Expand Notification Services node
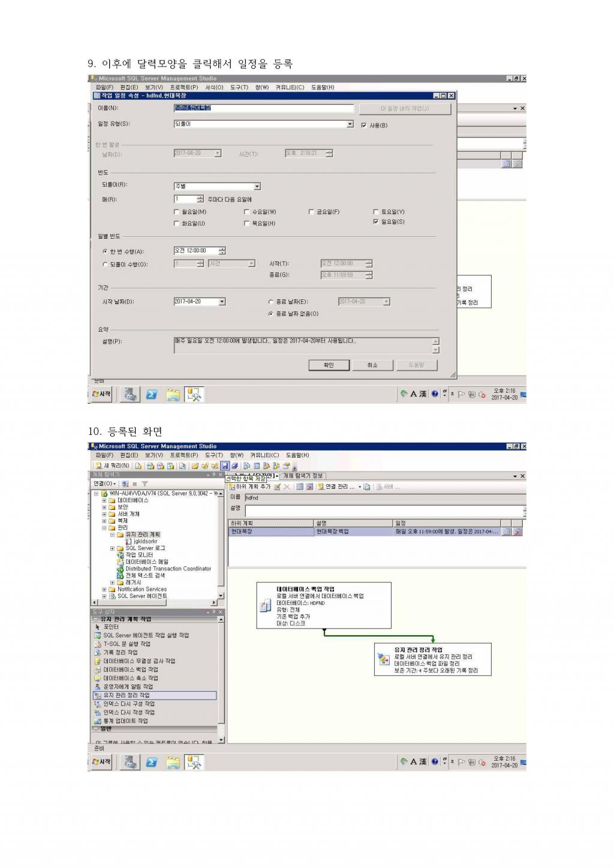Viewport: 614px width, 868px height. coord(104,589)
